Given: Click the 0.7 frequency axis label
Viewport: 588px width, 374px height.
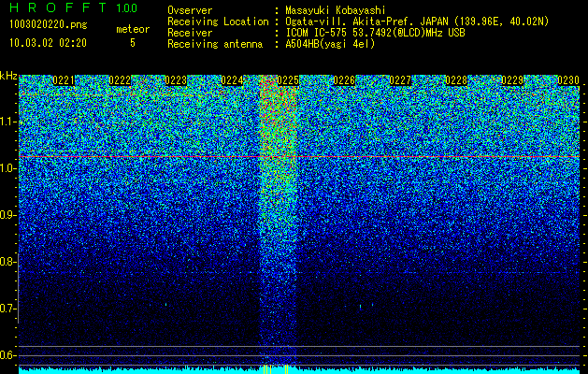Looking at the screenshot, I should [7, 309].
